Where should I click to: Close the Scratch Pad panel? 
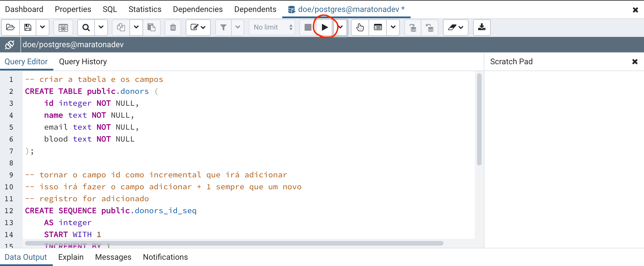point(635,62)
